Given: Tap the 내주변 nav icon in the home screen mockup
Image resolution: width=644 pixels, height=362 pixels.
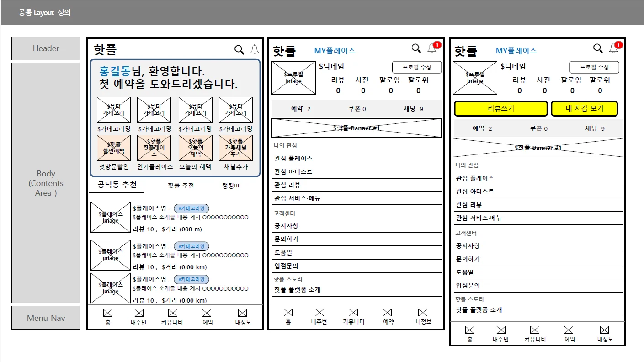Looking at the screenshot, I should click(139, 313).
